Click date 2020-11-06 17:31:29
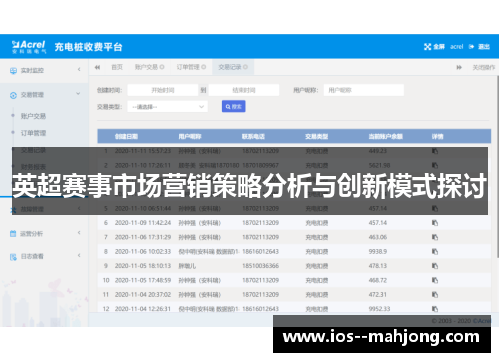 tap(143, 237)
